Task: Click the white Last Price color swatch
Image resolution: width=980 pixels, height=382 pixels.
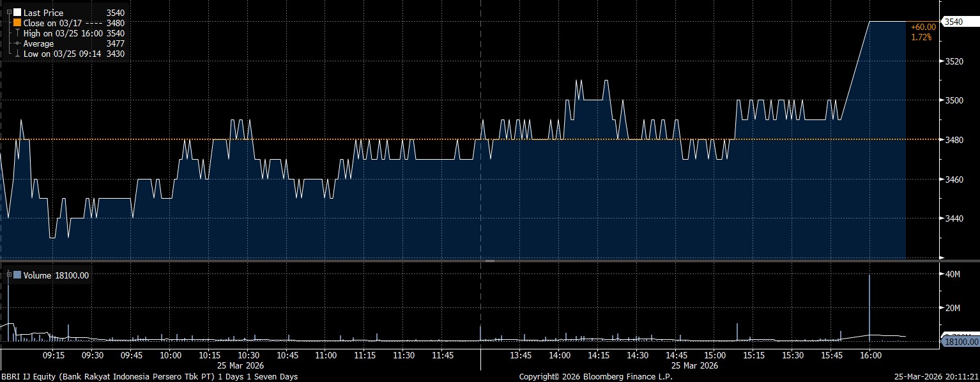Action: coord(17,13)
